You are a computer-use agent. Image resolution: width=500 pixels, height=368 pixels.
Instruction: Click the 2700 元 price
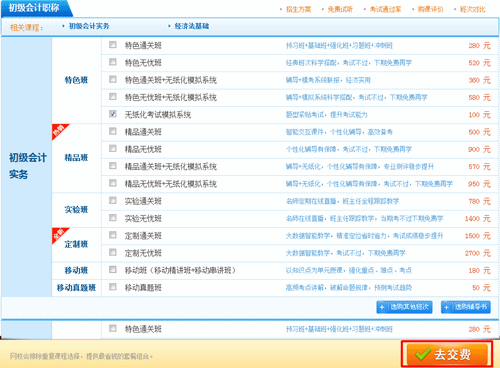pos(478,253)
